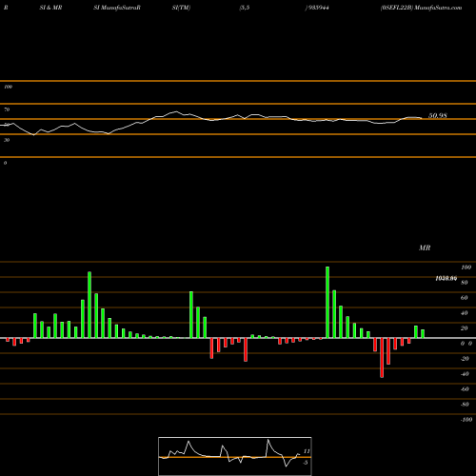The image size is (476, 476).
Task: Select the 'SI & MR' header label
Action: [x=50, y=8]
